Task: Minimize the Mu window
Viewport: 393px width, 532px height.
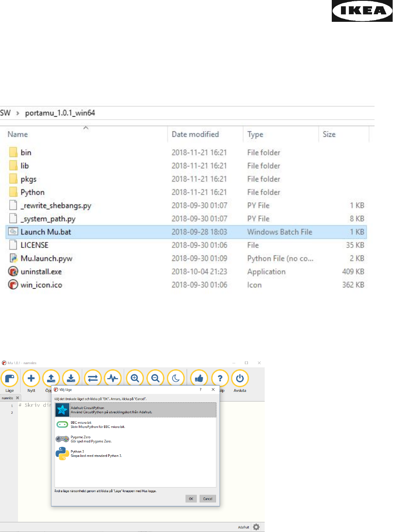Action: point(234,362)
